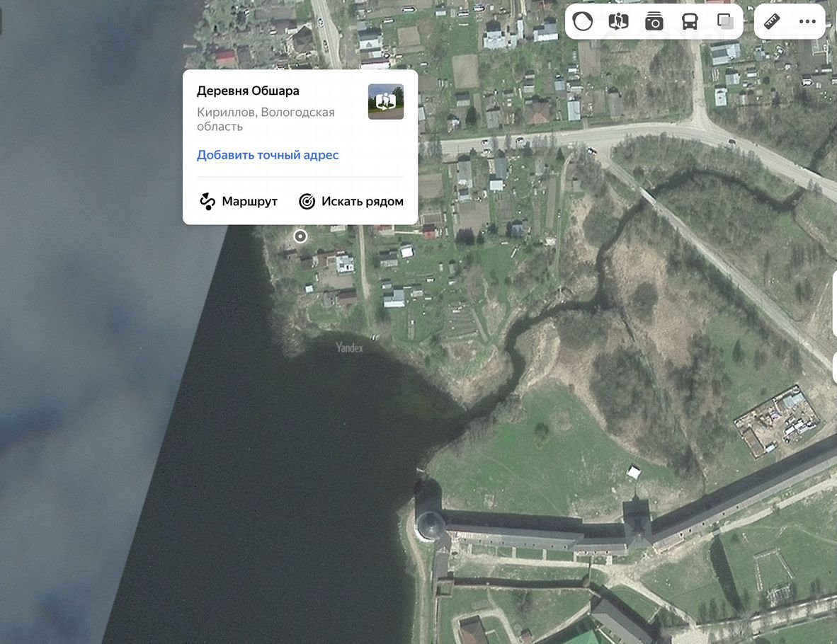Enable street panoramas layer
Screen dimensions: 837x644
pyautogui.click(x=618, y=21)
